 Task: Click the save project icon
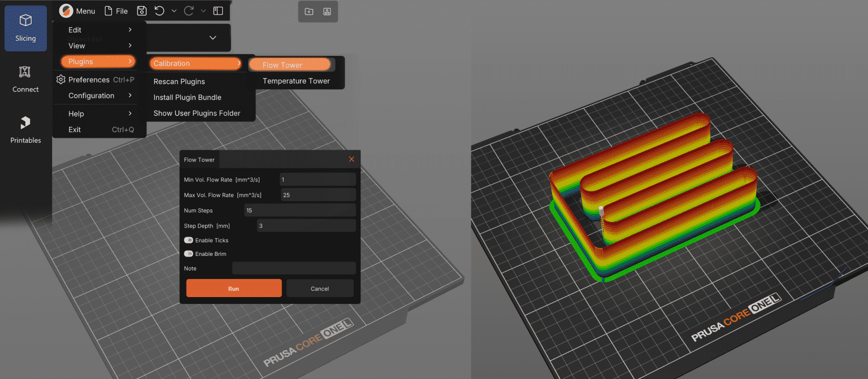(142, 11)
